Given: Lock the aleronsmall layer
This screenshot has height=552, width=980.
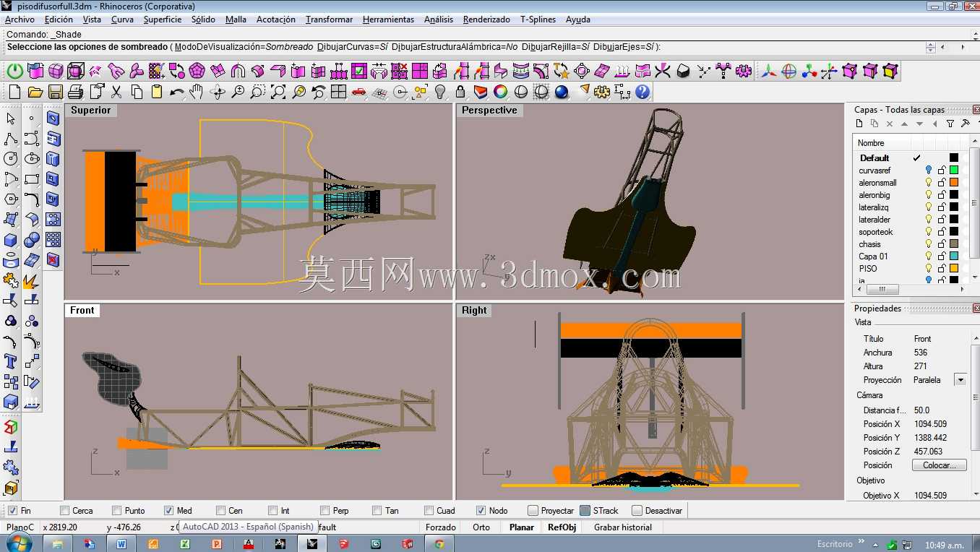Looking at the screenshot, I should coord(942,183).
